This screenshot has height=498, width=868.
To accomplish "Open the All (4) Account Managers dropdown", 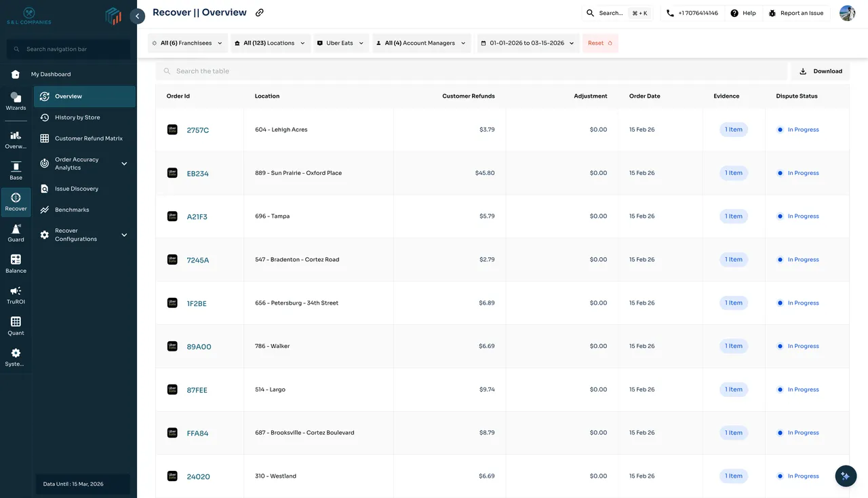I will pos(421,43).
